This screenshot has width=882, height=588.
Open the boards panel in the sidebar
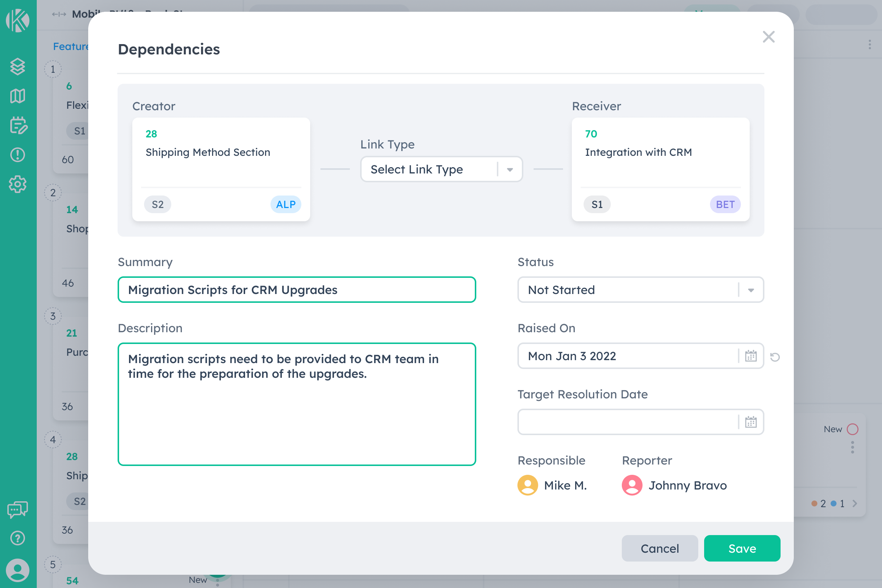18,67
